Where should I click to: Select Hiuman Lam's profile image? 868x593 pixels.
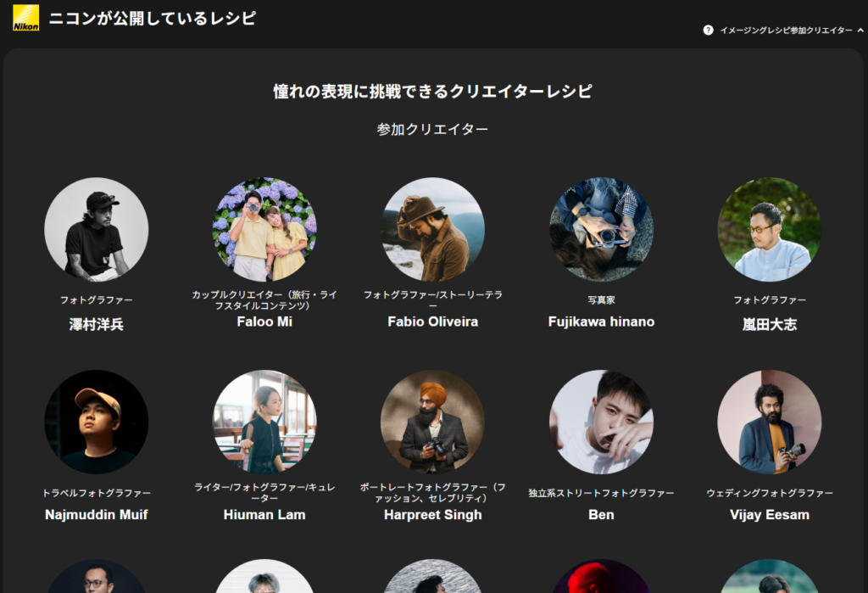tap(264, 422)
